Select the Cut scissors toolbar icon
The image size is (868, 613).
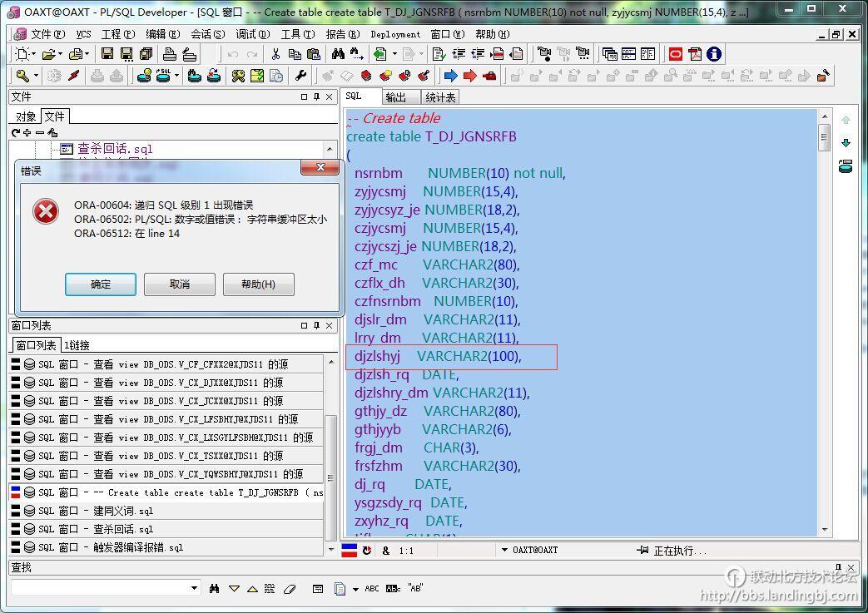pos(276,54)
